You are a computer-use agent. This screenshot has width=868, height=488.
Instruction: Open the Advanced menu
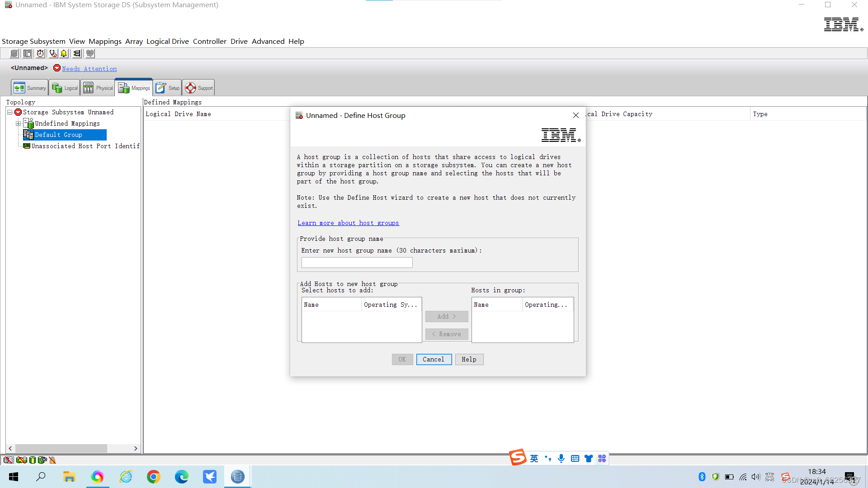tap(268, 41)
